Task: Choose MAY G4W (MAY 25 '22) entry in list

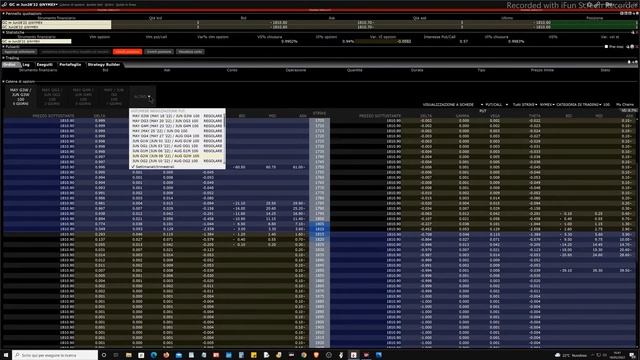Action: [x=177, y=126]
